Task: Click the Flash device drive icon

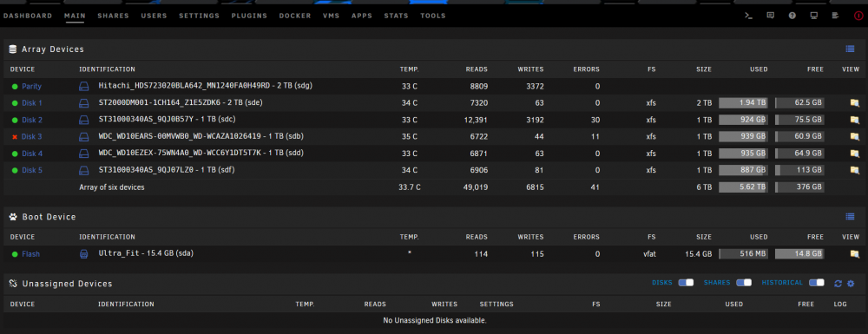Action: 83,254
